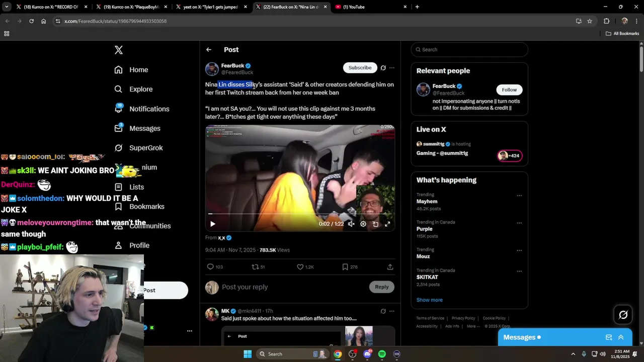The height and width of the screenshot is (362, 644).
Task: Show hidden system tray icons
Action: [573, 354]
